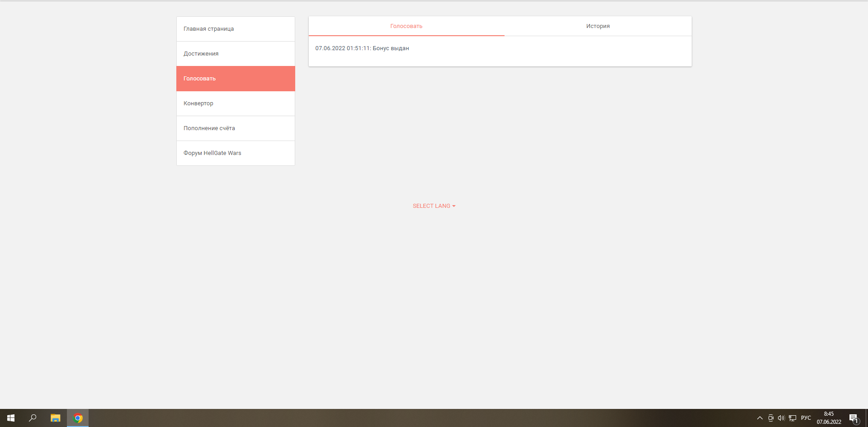Viewport: 868px width, 427px height.
Task: Open the volume control tray icon
Action: pyautogui.click(x=781, y=418)
